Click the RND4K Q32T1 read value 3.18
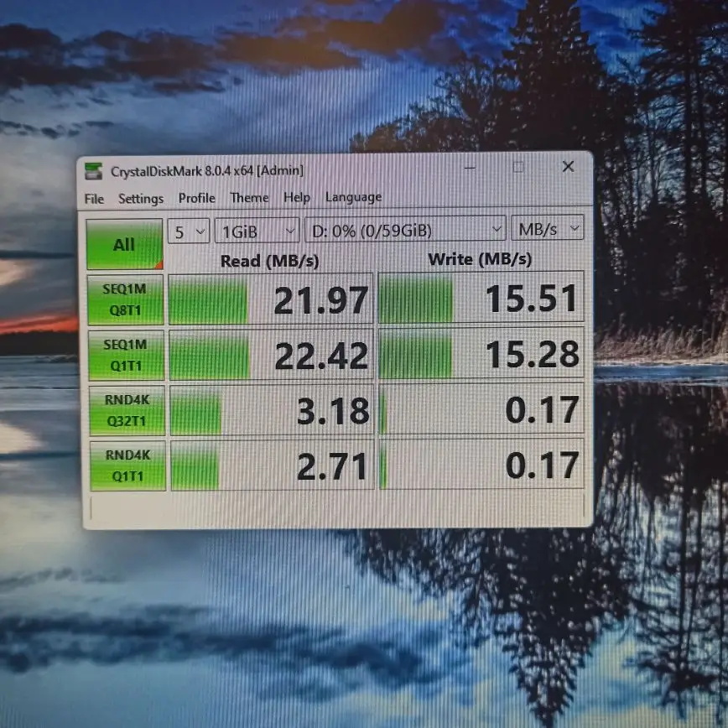 (272, 410)
